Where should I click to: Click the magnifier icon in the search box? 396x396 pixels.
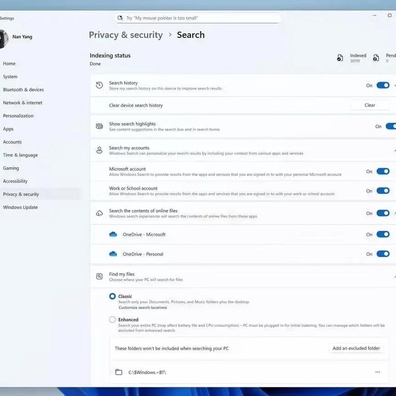click(x=120, y=18)
